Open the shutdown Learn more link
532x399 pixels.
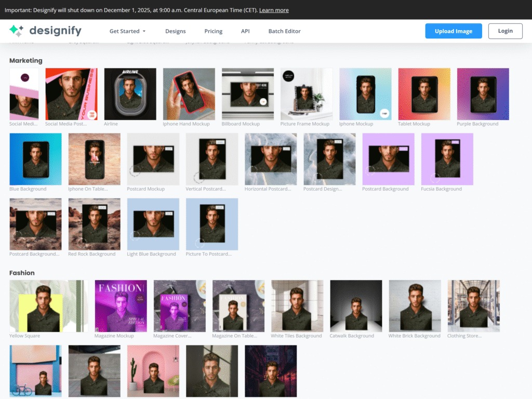pos(274,9)
